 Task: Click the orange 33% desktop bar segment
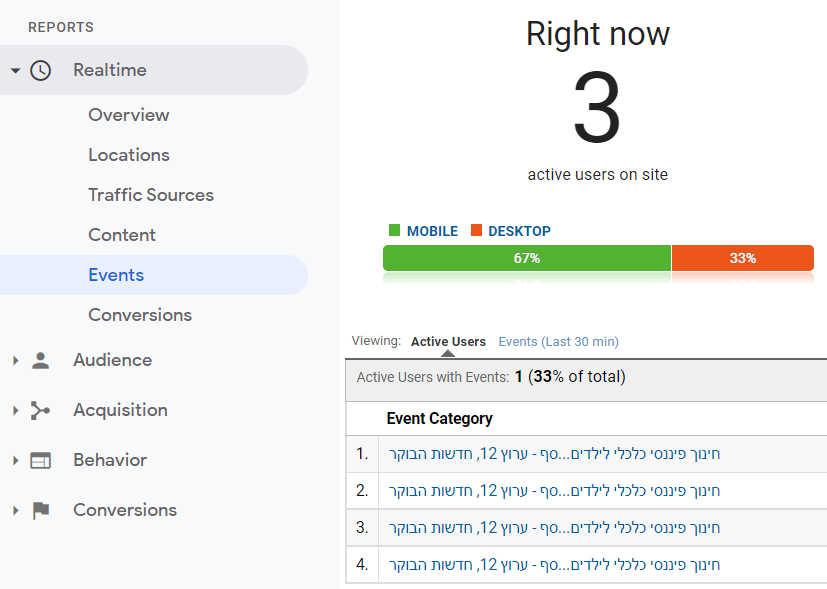[743, 258]
